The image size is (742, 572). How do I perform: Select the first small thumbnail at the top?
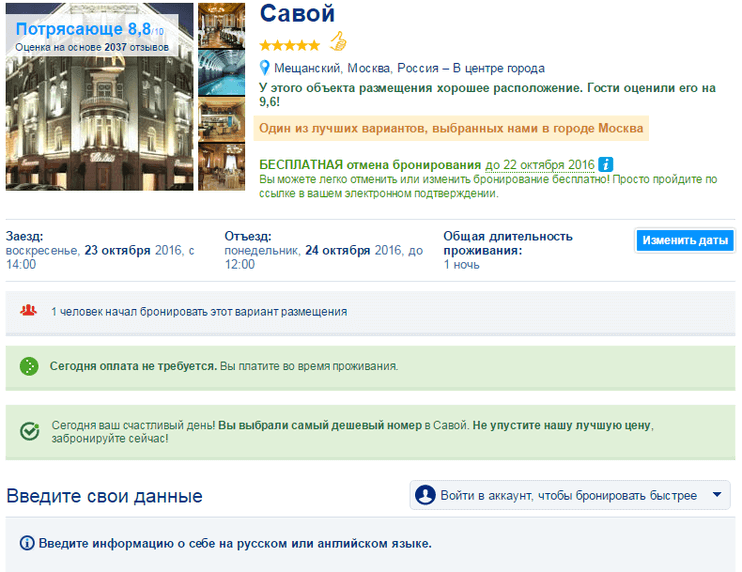point(222,26)
